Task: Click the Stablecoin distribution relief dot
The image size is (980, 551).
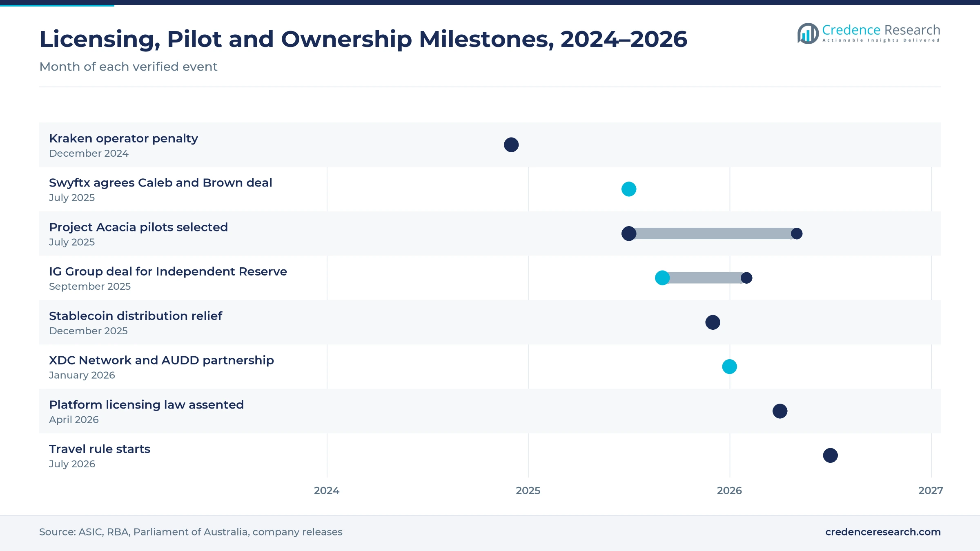Action: tap(713, 322)
